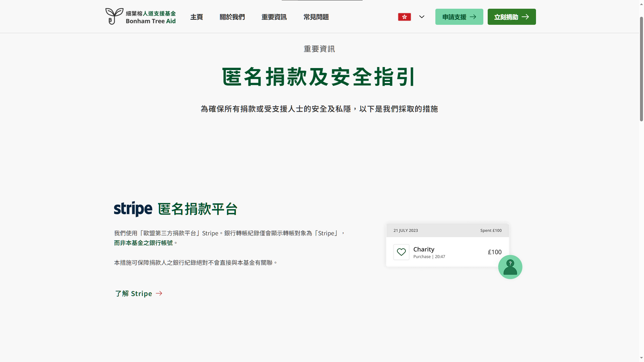Open the floating help assistant bubble
This screenshot has height=362, width=644.
tap(510, 267)
